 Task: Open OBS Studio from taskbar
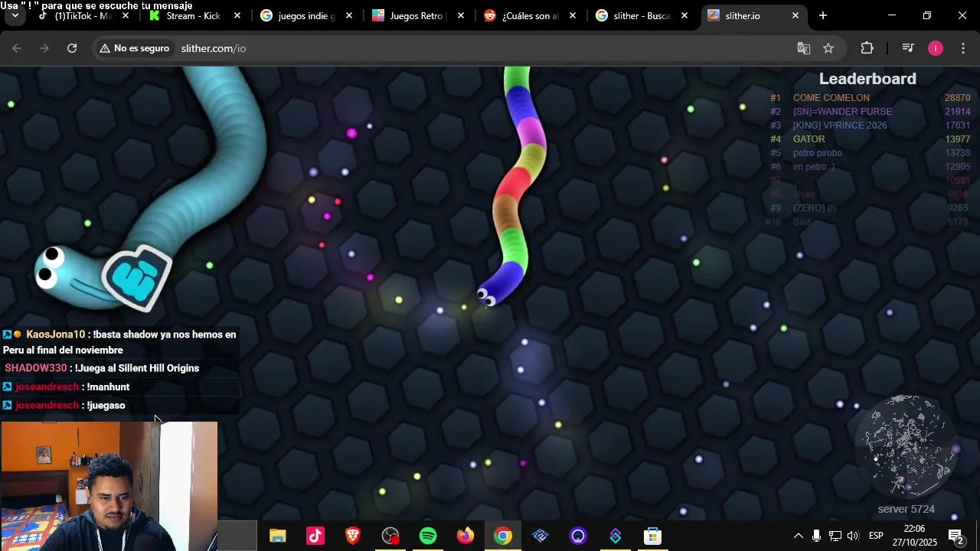[390, 536]
